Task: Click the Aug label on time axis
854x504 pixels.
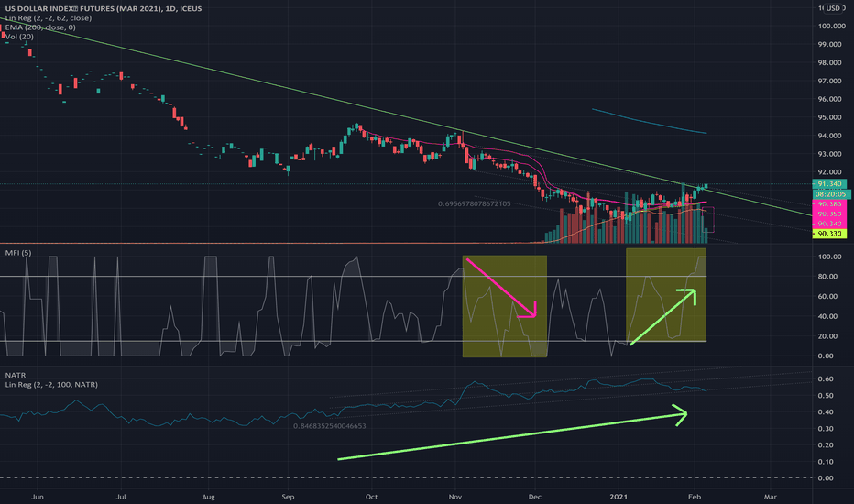Action: tap(208, 497)
